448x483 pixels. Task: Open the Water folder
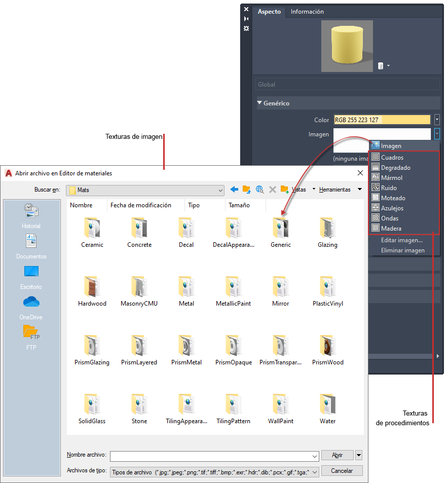(327, 409)
